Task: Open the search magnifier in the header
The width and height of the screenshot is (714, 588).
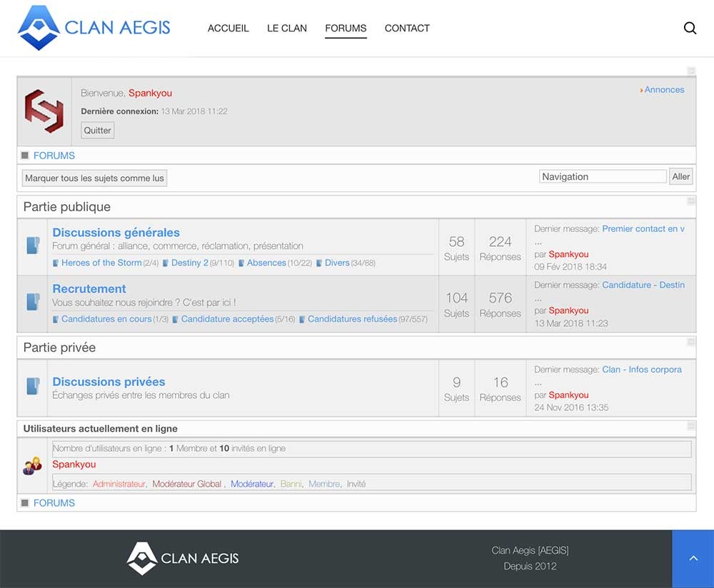Action: [x=690, y=28]
